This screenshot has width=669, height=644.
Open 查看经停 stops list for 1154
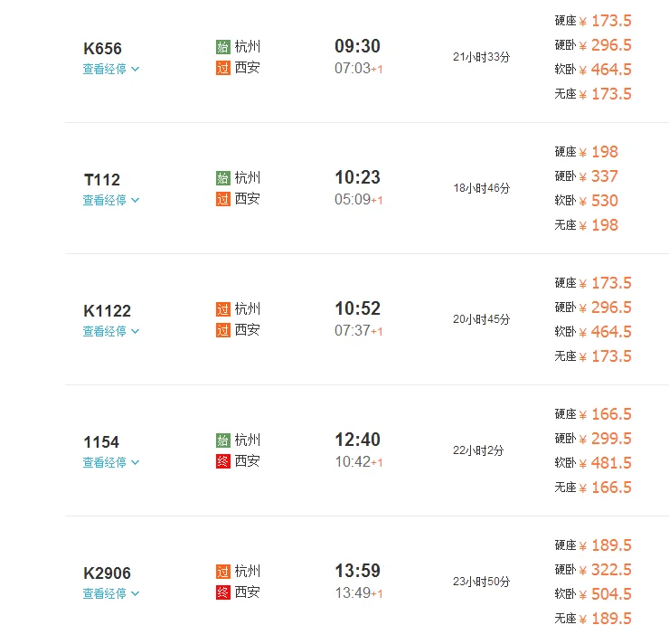(111, 462)
